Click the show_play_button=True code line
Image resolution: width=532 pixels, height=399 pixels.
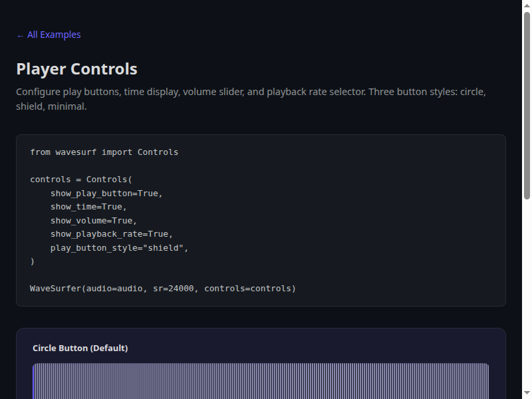(106, 194)
